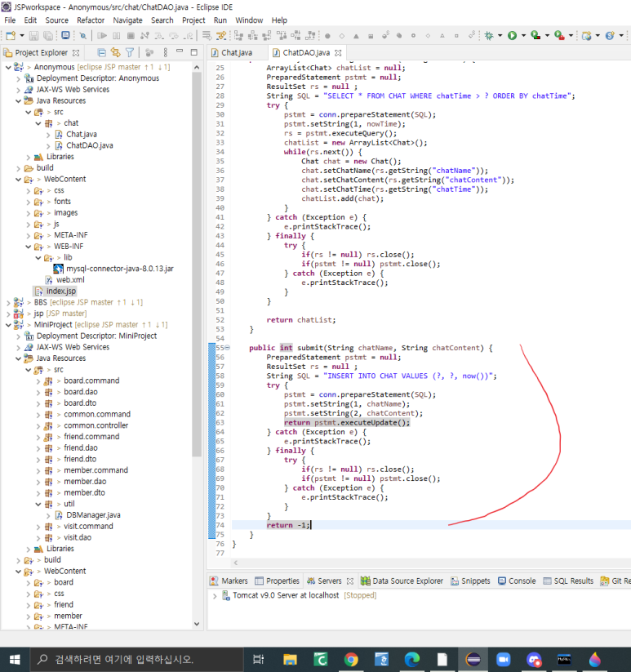Viewport: 631px width, 672px height.
Task: Click the Windows Start button
Action: coord(15,660)
